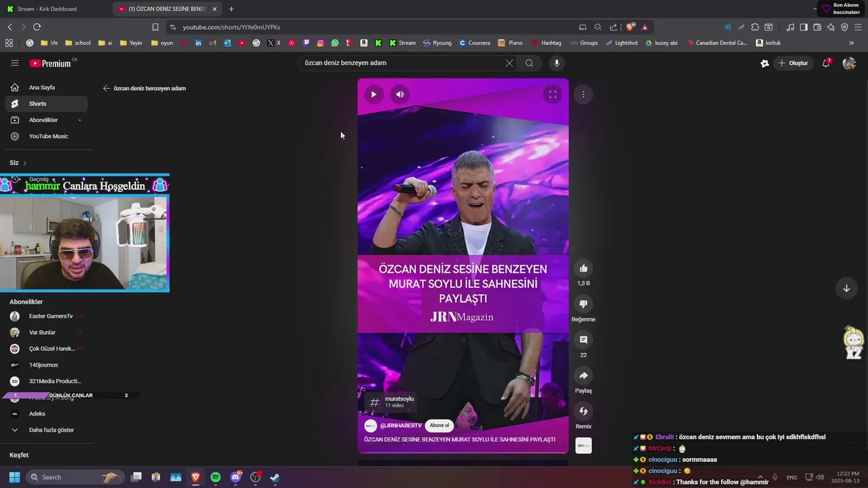Open the JRN channel sound thumbnail below Remix
The width and height of the screenshot is (868, 488).
[x=583, y=445]
